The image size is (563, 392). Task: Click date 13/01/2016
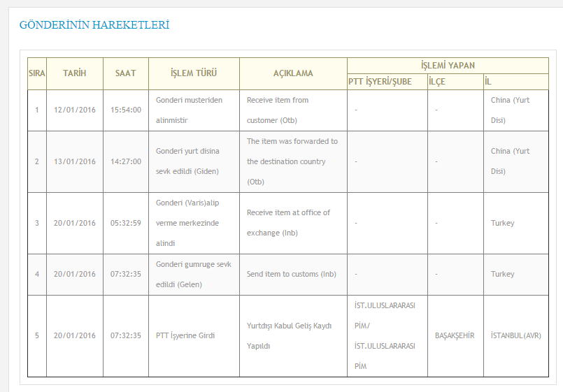[75, 161]
